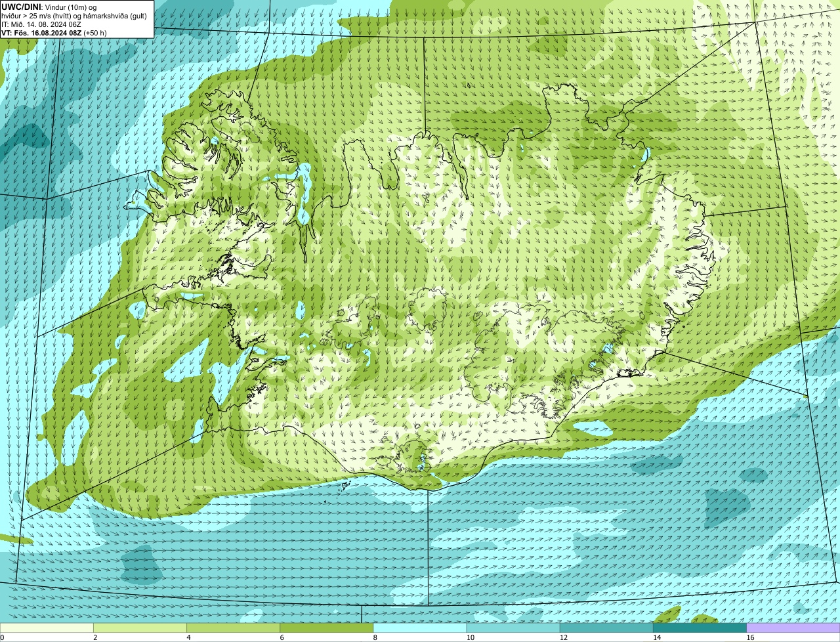Click the scale label '0'
The image size is (840, 642).
2,637
